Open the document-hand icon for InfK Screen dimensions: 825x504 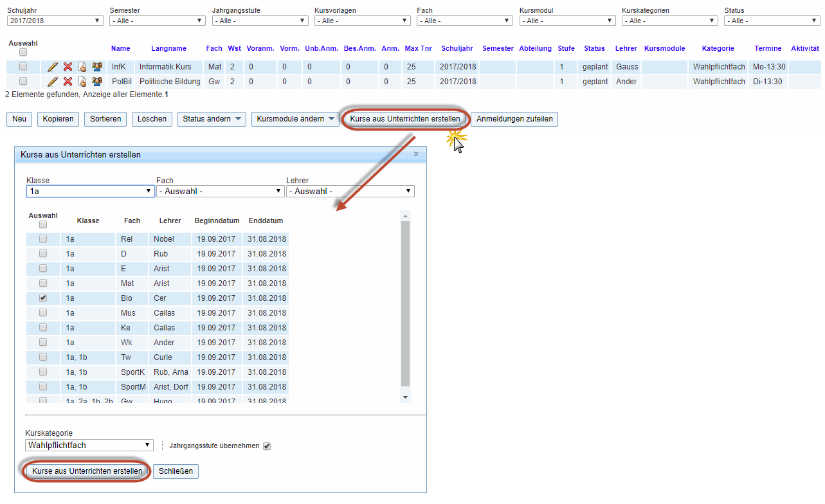pyautogui.click(x=82, y=67)
